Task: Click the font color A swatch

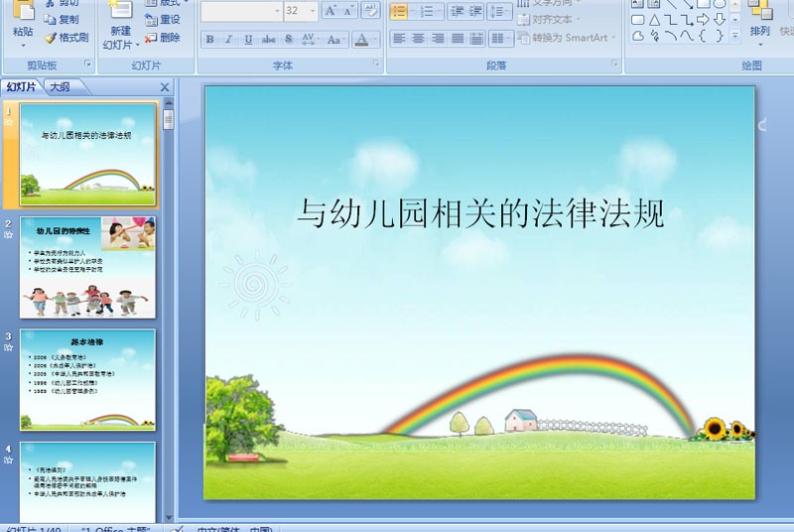Action: pos(361,39)
